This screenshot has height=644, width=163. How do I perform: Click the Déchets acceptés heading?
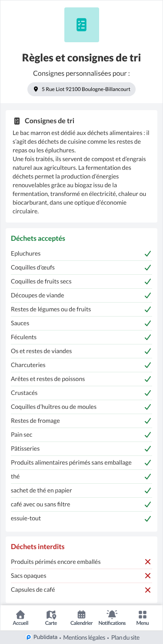coord(38,239)
